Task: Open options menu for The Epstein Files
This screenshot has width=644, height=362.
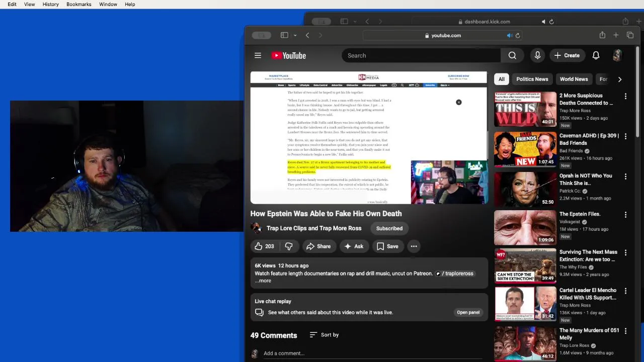Action: tap(625, 215)
